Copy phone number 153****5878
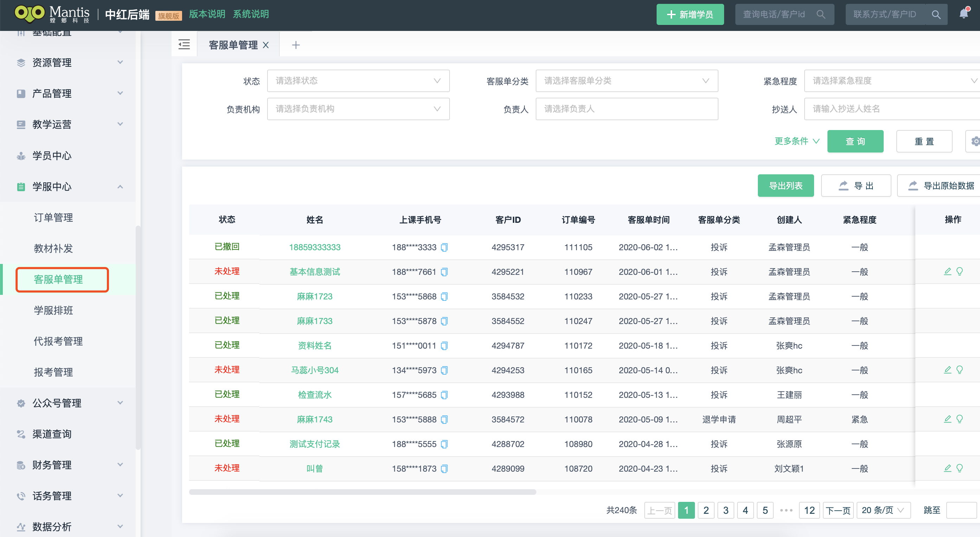 click(x=444, y=321)
